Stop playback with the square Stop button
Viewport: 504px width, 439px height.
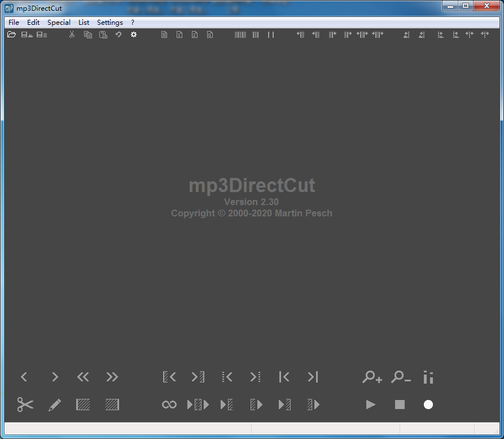400,405
